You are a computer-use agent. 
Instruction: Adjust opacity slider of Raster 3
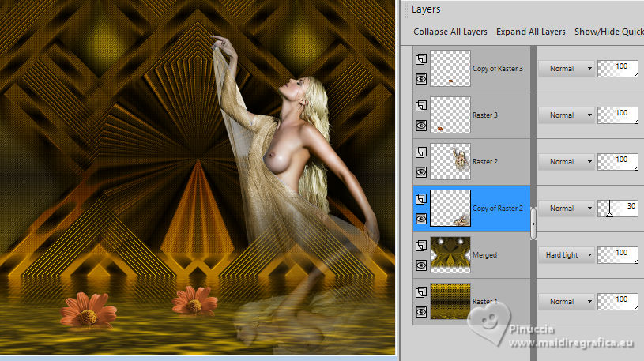[x=618, y=115]
